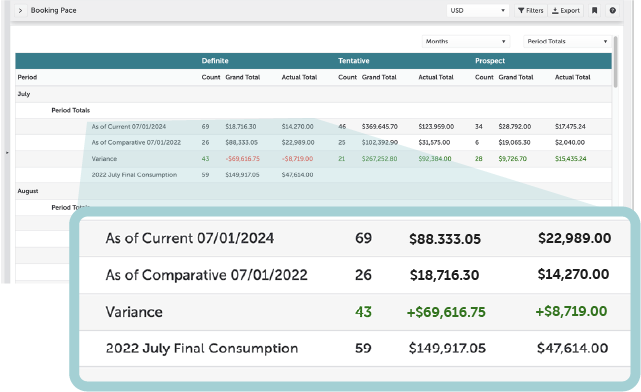The image size is (641, 392).
Task: Select the Tentative column group header
Action: point(354,61)
